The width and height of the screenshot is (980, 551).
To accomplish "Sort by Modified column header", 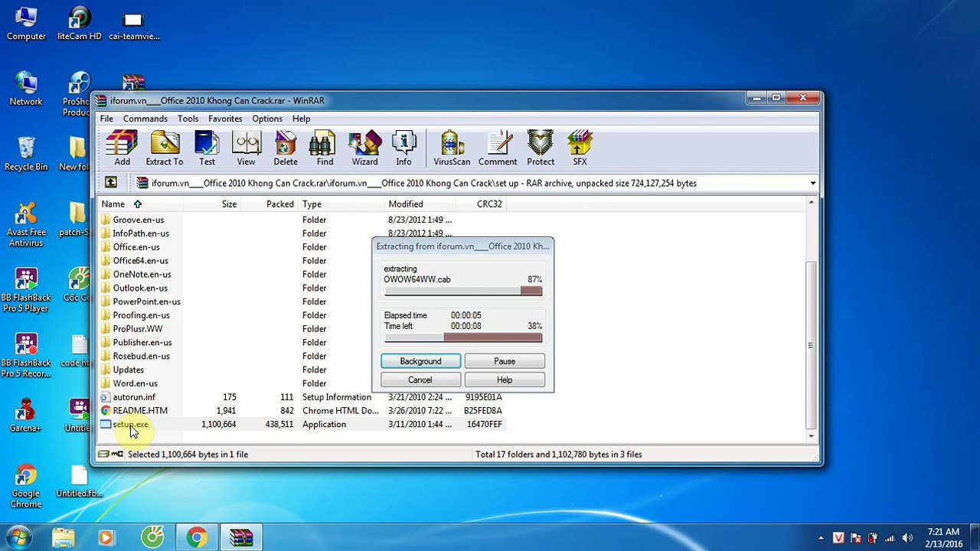I will [419, 204].
